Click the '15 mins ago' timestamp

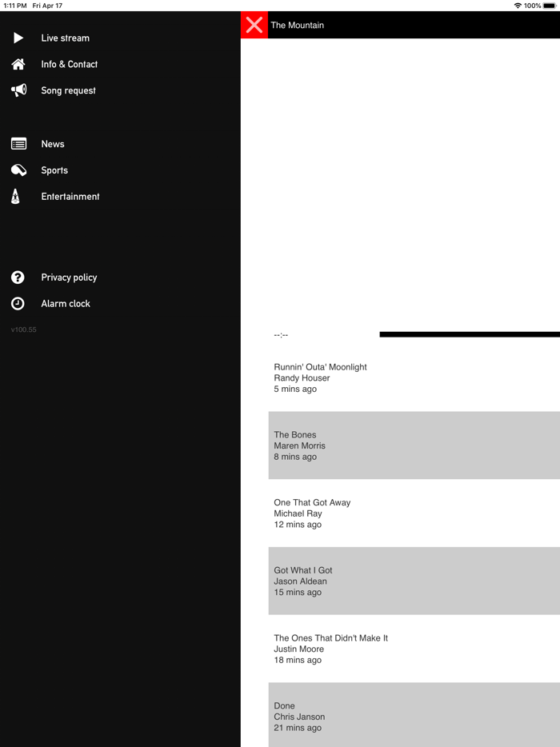pos(298,592)
